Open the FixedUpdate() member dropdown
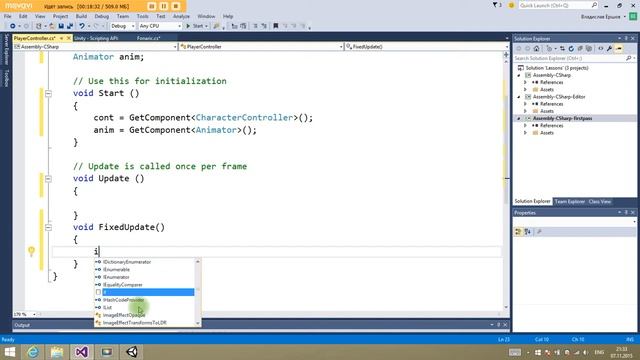 pyautogui.click(x=427, y=47)
